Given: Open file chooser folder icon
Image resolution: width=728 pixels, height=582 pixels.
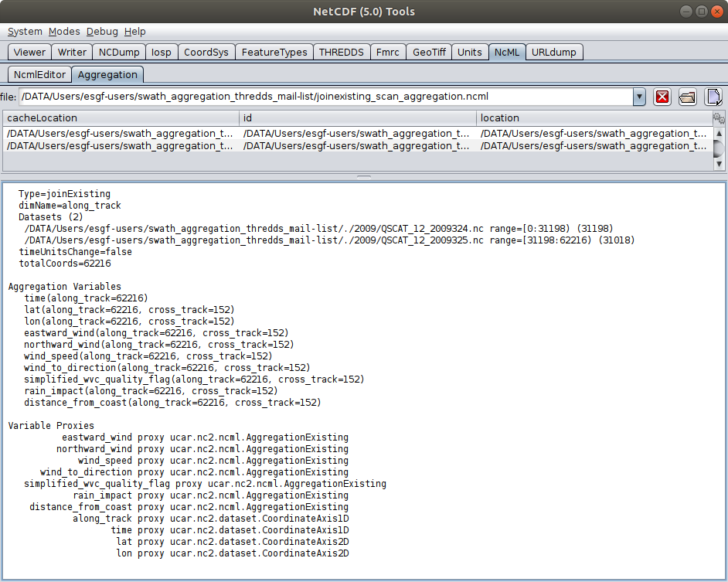Looking at the screenshot, I should tap(688, 97).
